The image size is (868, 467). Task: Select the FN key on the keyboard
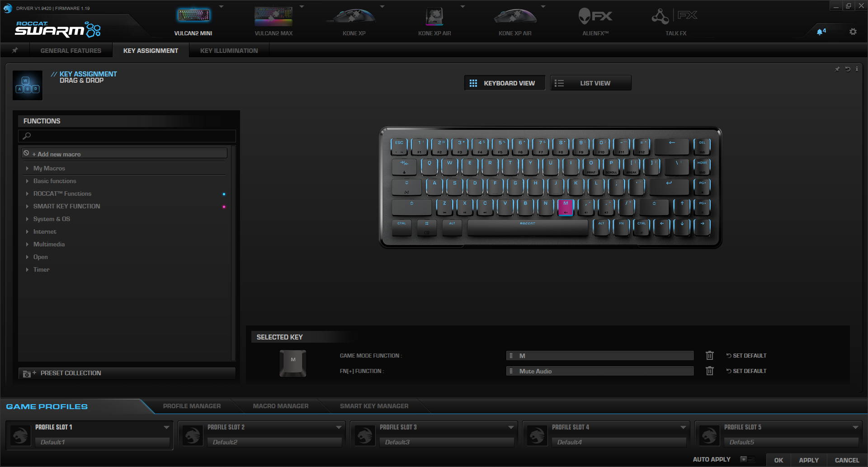(621, 227)
